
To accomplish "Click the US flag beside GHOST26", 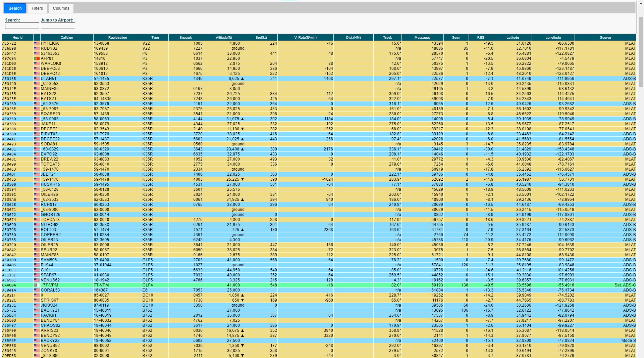I will pyautogui.click(x=37, y=215).
